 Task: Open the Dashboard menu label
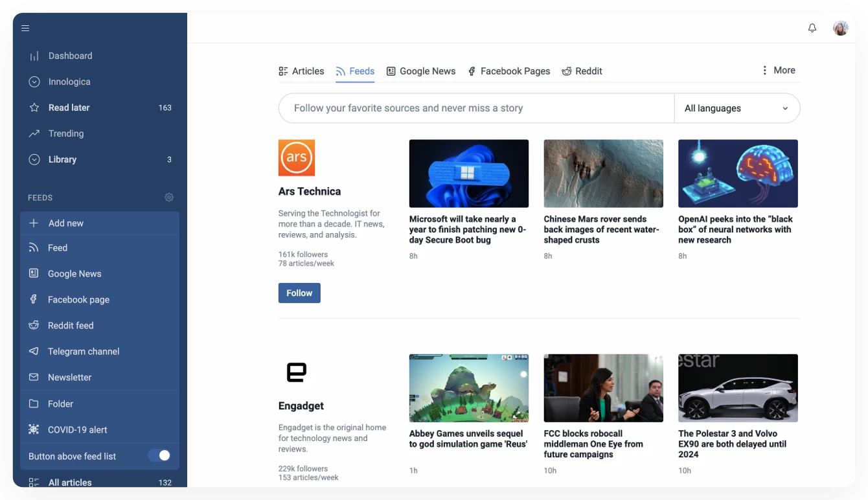pos(70,56)
